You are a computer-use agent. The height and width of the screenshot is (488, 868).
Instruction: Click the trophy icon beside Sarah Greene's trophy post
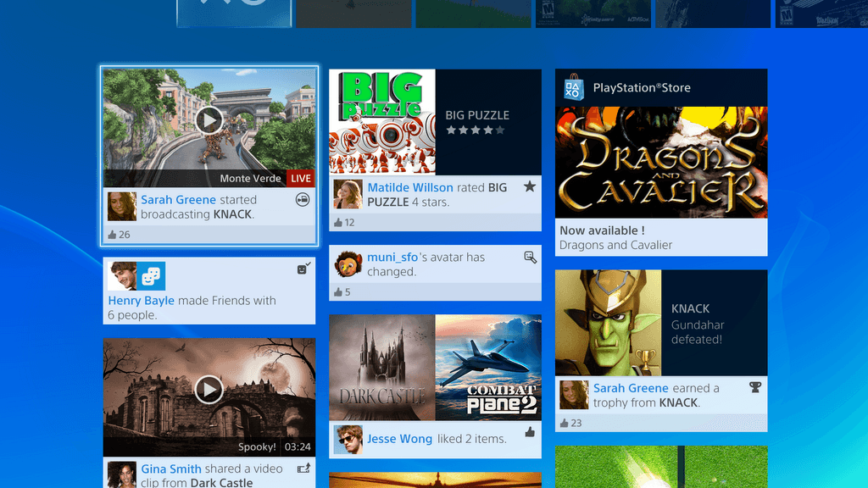[755, 387]
